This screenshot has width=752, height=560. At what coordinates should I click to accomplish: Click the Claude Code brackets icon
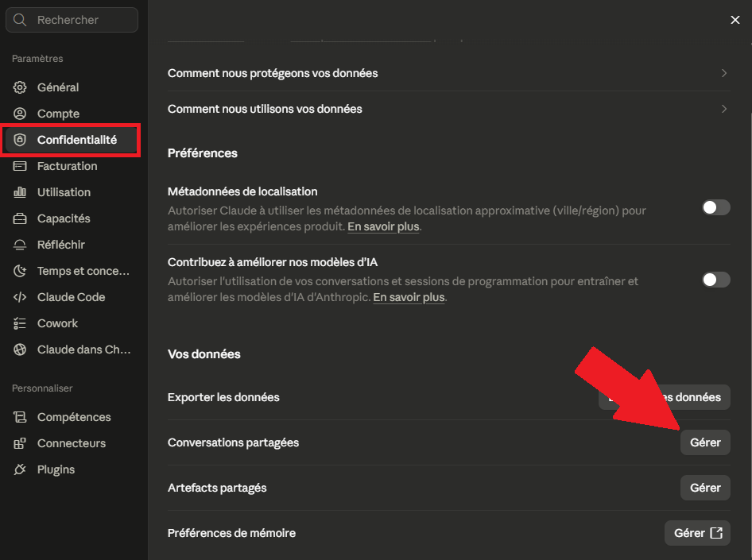(x=20, y=297)
